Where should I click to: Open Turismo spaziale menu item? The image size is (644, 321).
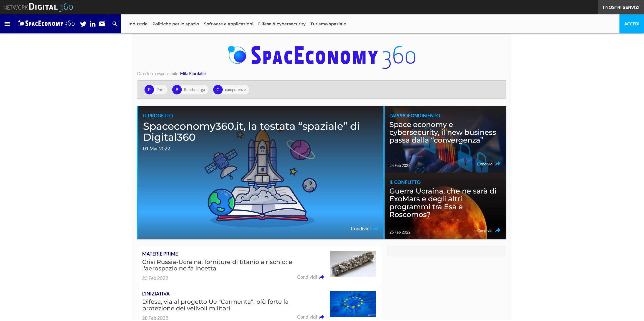[x=328, y=24]
